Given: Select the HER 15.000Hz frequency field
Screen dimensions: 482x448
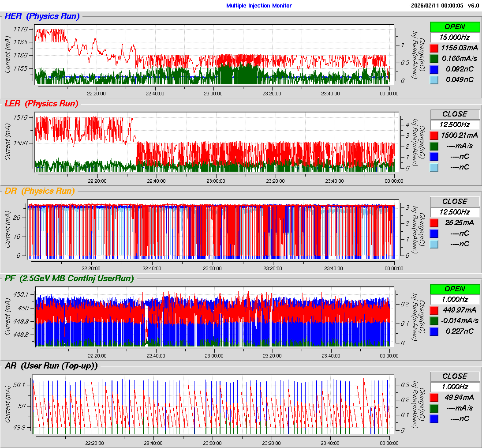Looking at the screenshot, I should coord(455,37).
